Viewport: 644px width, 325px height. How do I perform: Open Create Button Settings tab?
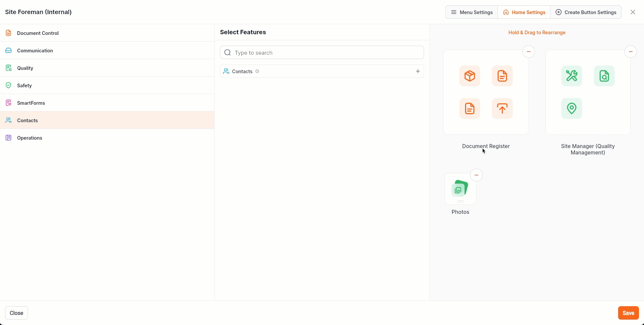tap(586, 12)
